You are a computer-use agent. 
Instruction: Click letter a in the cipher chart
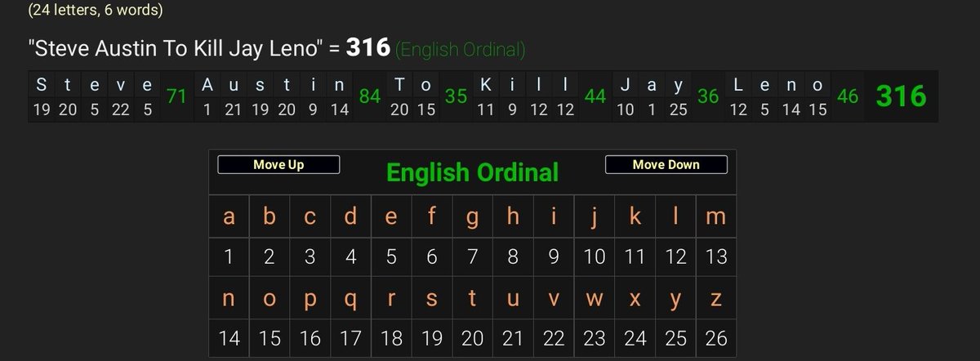point(229,216)
